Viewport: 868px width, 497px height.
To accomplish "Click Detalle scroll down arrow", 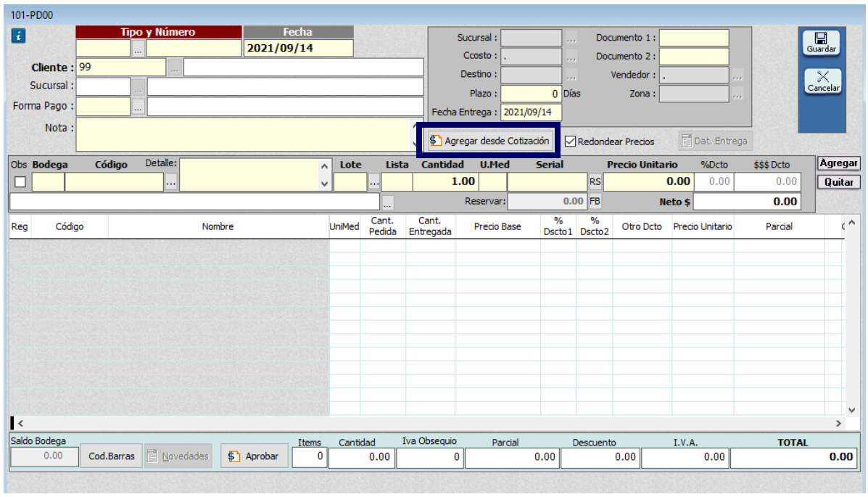I will (325, 184).
